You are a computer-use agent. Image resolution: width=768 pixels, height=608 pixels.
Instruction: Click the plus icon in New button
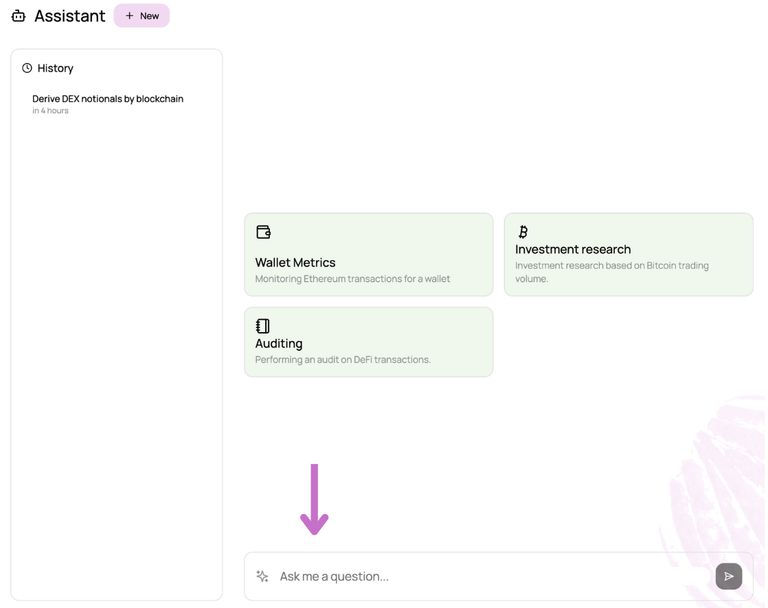click(130, 16)
